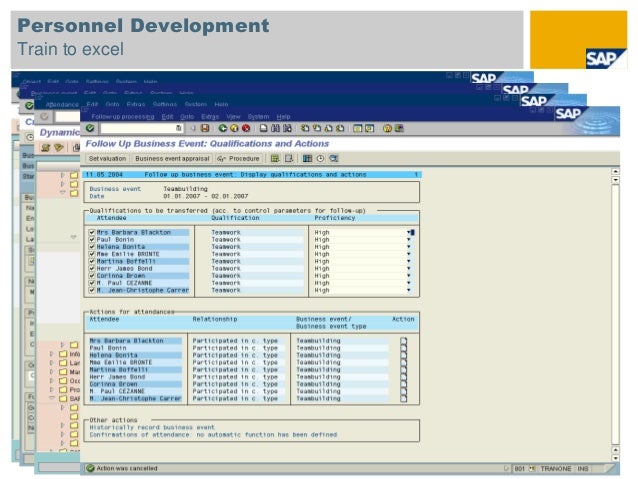This screenshot has width=638, height=479.
Task: Click Business event appraisal button
Action: coord(172,158)
